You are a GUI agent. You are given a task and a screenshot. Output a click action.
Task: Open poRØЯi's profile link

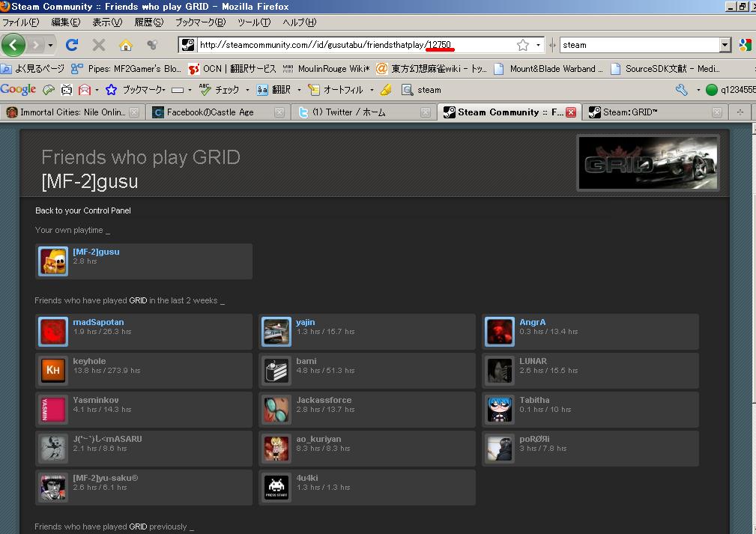[x=534, y=439]
